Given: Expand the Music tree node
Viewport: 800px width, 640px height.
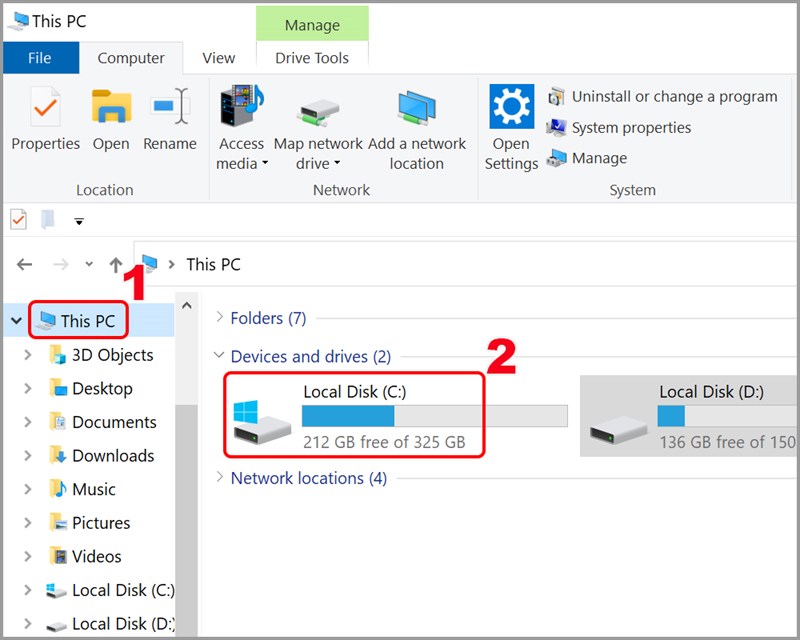Looking at the screenshot, I should click(x=28, y=489).
